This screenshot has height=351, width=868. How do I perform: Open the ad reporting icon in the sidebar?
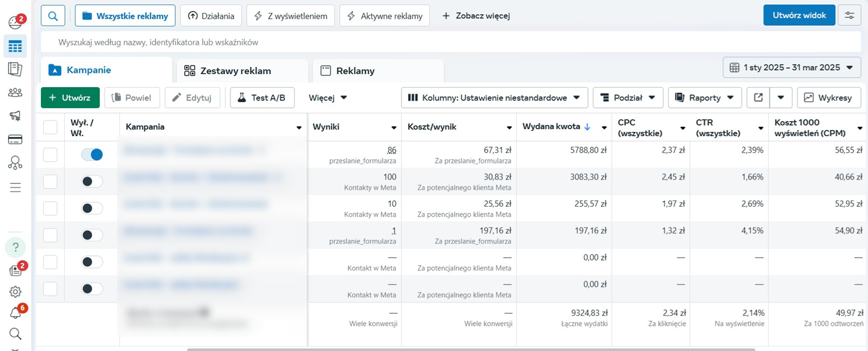pyautogui.click(x=15, y=69)
